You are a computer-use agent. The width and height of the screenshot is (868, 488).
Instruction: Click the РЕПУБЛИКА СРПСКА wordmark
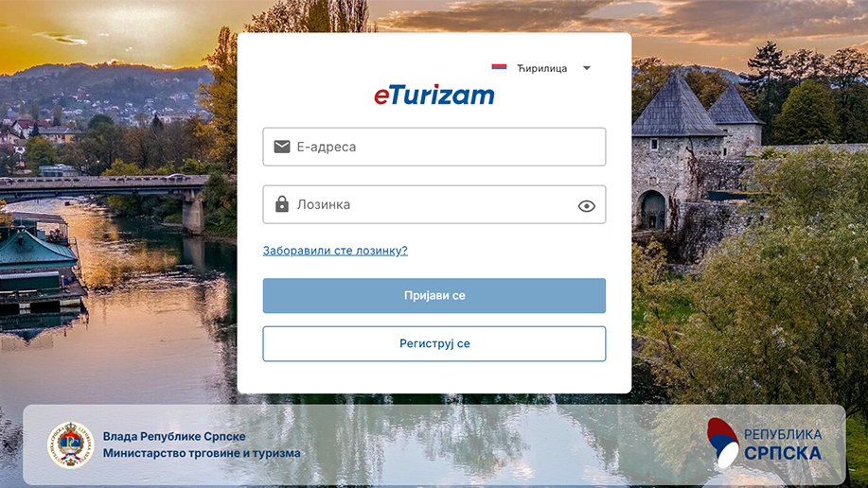click(783, 444)
